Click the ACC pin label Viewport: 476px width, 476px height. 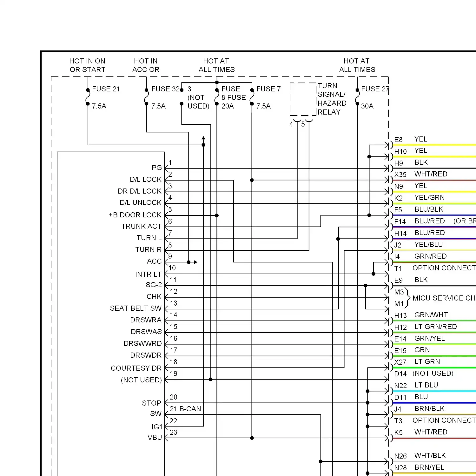154,261
